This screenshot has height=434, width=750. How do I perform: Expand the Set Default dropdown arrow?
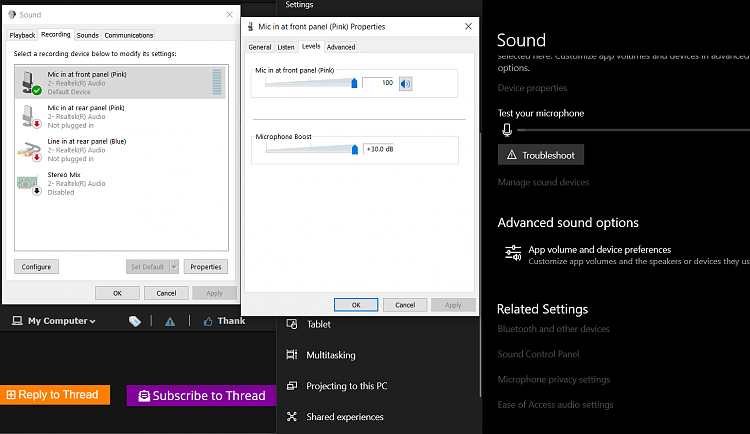point(174,267)
